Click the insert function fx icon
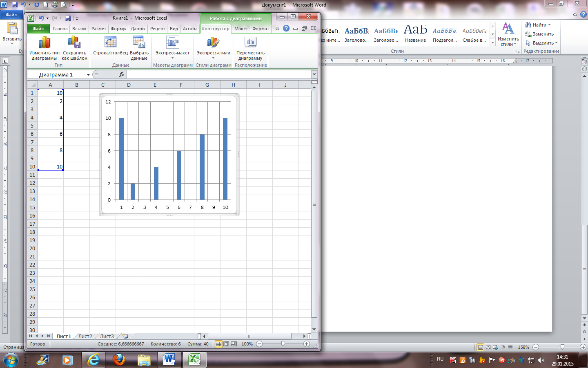This screenshot has height=368, width=588. pos(122,74)
